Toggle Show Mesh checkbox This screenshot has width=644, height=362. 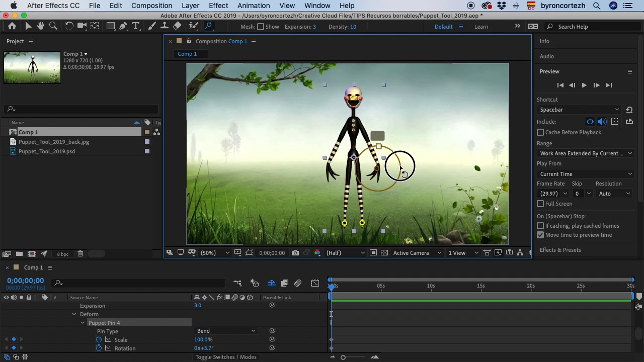(261, 27)
